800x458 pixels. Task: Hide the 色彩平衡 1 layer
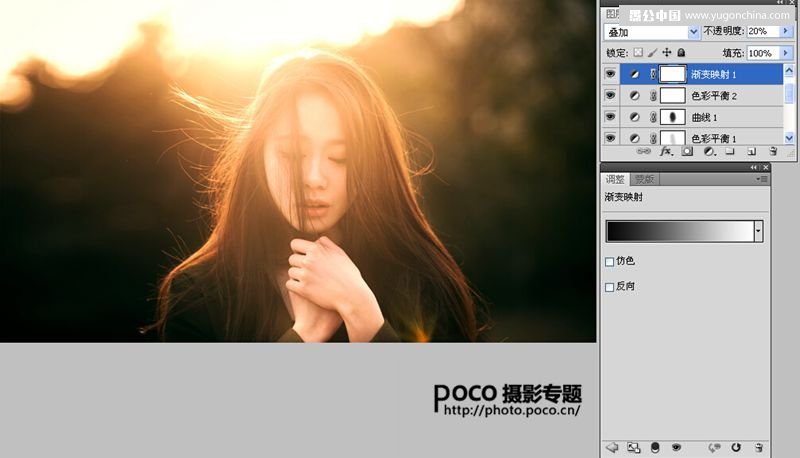click(x=610, y=138)
